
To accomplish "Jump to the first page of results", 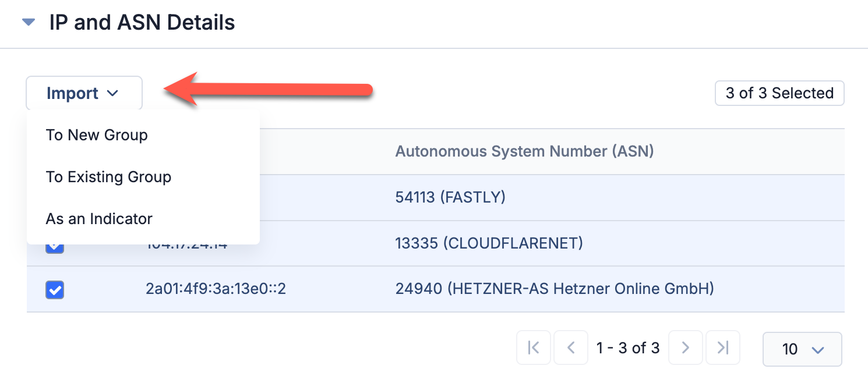I will pos(533,348).
